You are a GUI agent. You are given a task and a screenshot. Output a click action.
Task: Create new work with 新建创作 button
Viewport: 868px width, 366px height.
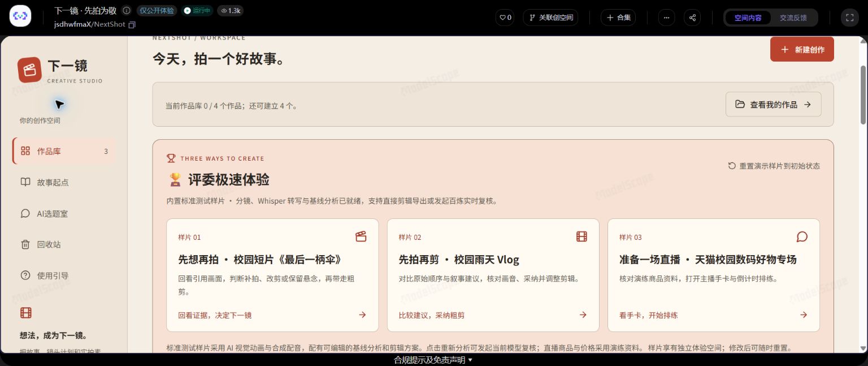802,49
